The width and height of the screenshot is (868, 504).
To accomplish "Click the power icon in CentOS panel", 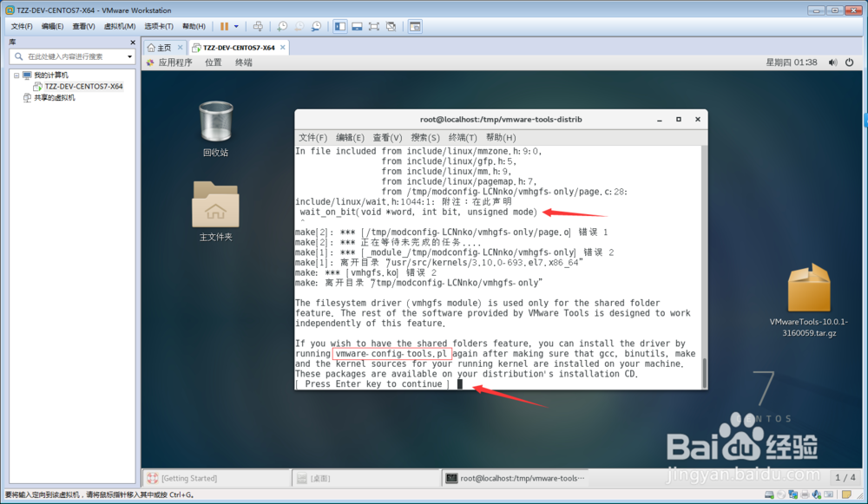I will [x=849, y=62].
